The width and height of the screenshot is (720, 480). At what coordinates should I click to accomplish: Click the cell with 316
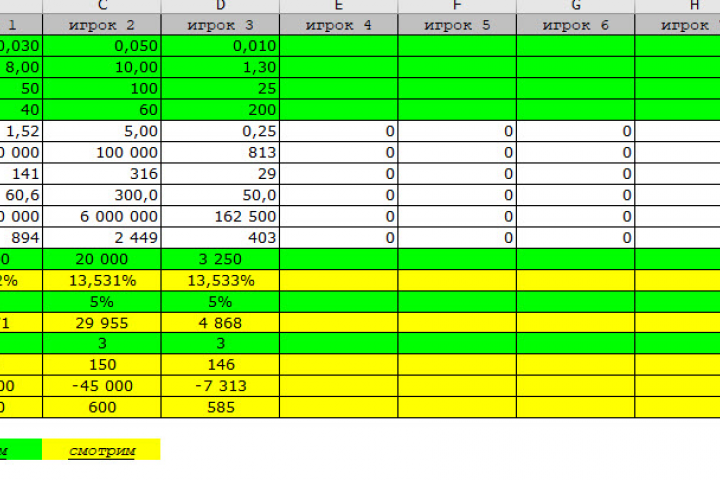(x=102, y=174)
